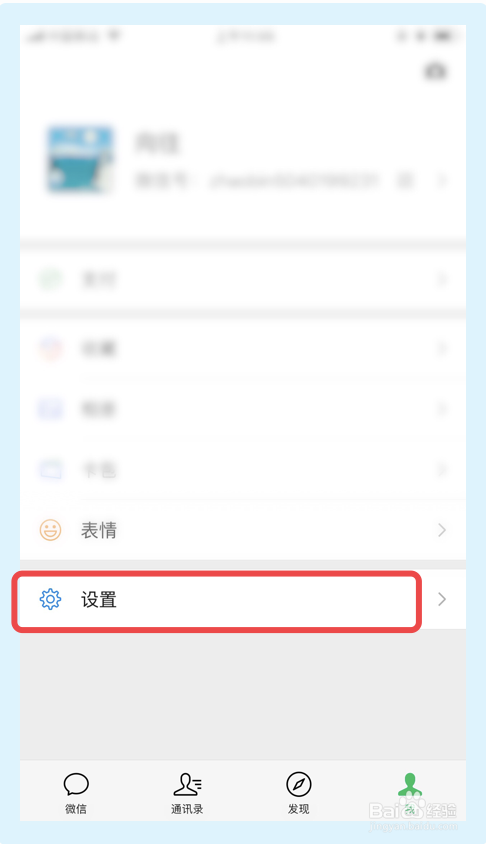Switch to the 发现 discover tab
The width and height of the screenshot is (486, 844).
[x=299, y=793]
